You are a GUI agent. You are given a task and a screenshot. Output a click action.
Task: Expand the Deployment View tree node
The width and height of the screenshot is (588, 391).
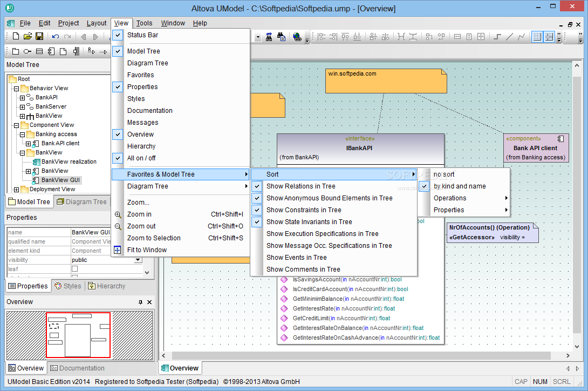[17, 190]
